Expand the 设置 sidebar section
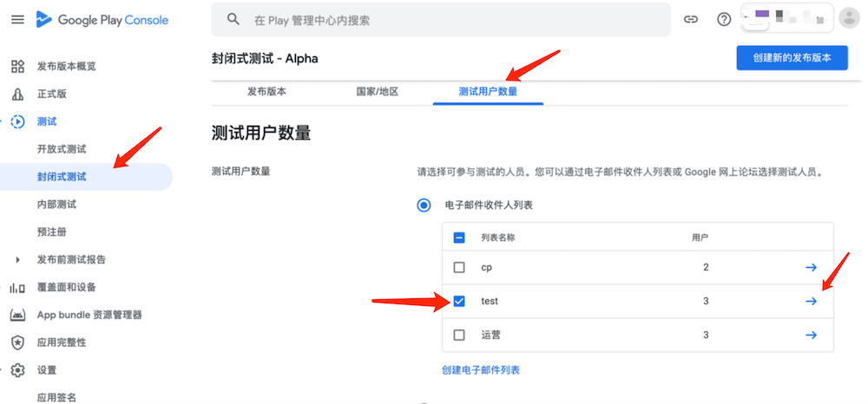The image size is (868, 404). [4, 370]
